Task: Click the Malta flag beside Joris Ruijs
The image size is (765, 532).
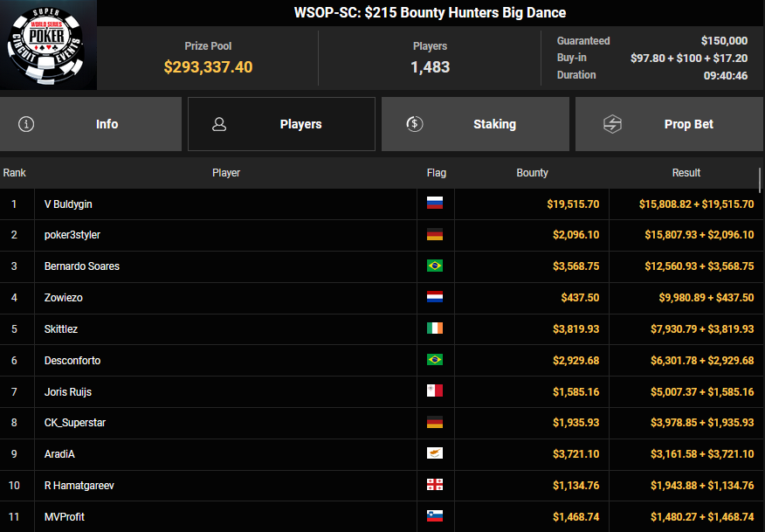Action: [435, 391]
